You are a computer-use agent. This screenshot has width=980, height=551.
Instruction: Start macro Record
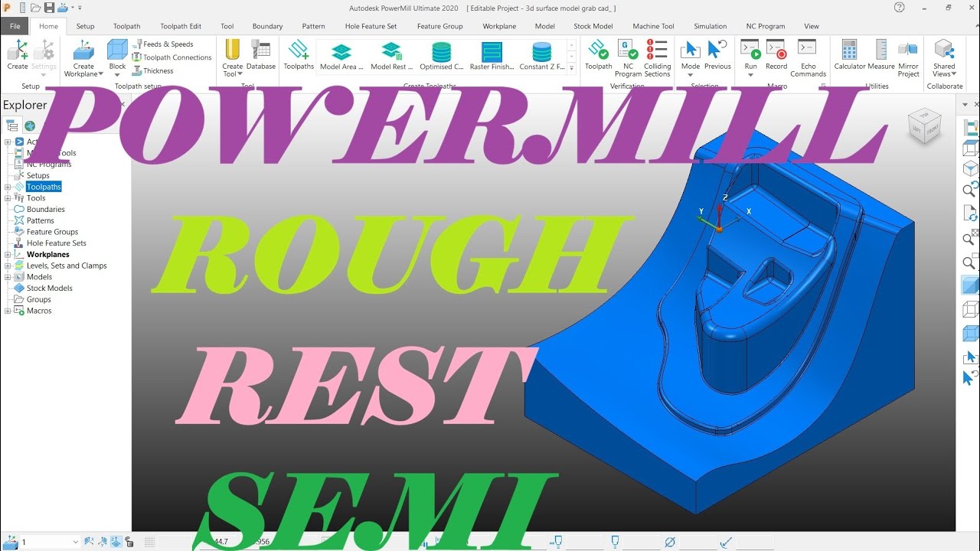[776, 55]
